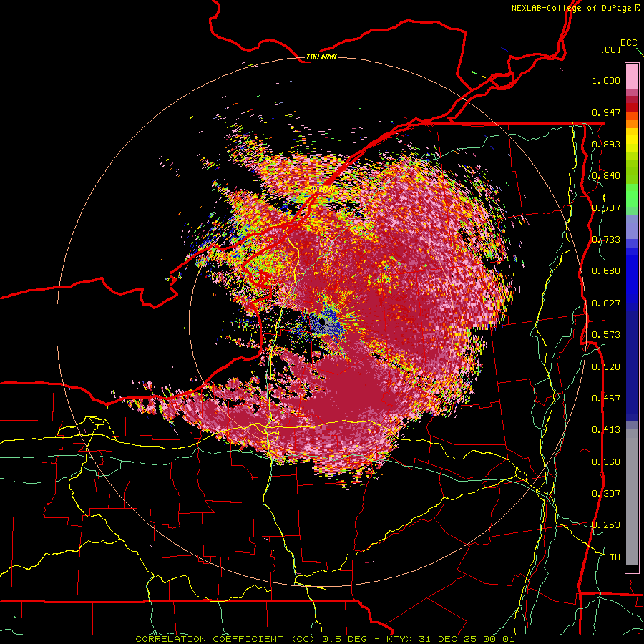Select the 0.360 scale value
Viewport: 644px width, 644px height.
click(x=606, y=462)
